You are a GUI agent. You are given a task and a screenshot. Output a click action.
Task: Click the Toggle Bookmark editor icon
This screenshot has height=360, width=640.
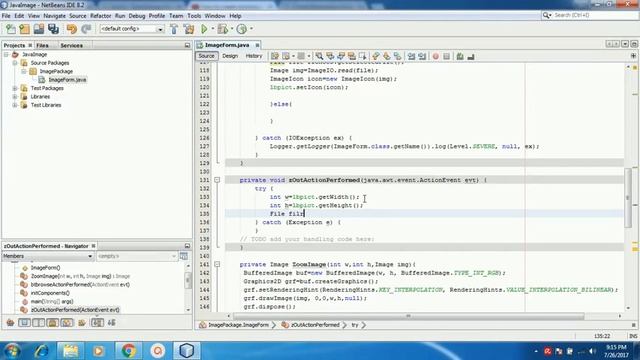pyautogui.click(x=398, y=56)
